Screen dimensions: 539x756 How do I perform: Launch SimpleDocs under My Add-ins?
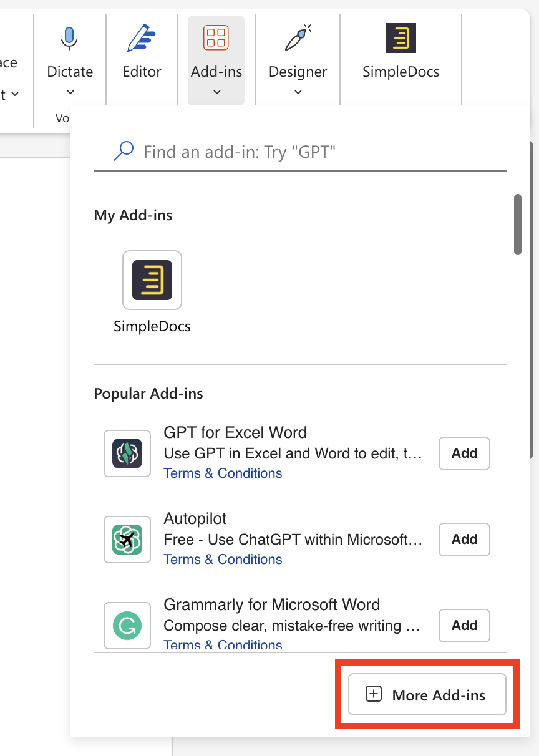(x=152, y=280)
